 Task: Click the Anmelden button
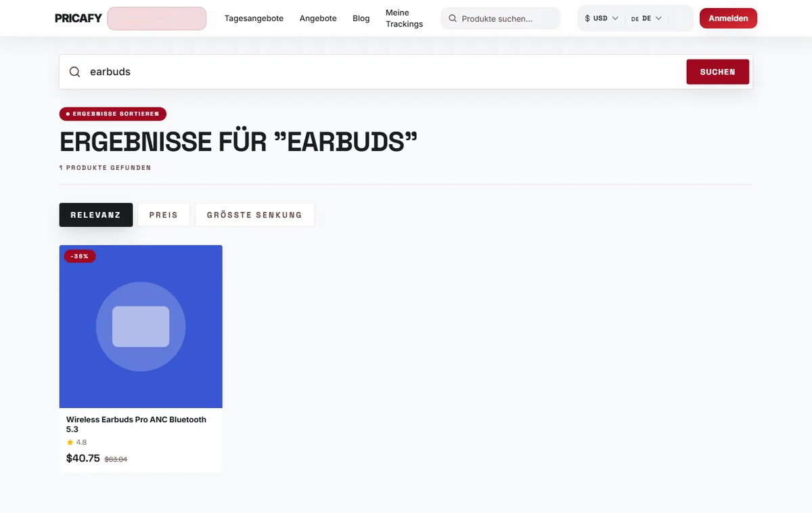pyautogui.click(x=728, y=18)
